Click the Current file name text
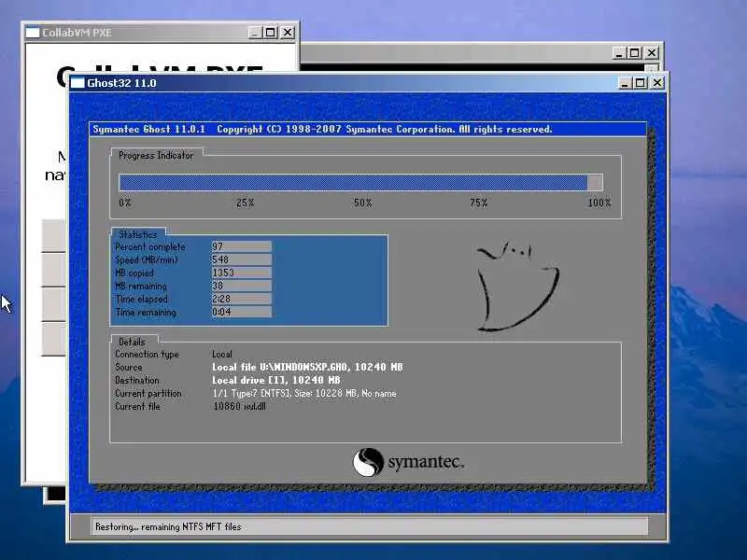 [240, 406]
